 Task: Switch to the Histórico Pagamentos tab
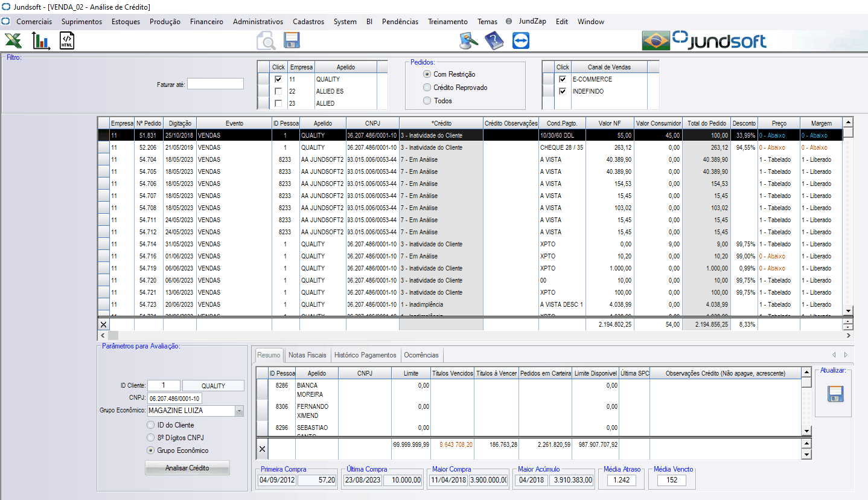tap(365, 355)
